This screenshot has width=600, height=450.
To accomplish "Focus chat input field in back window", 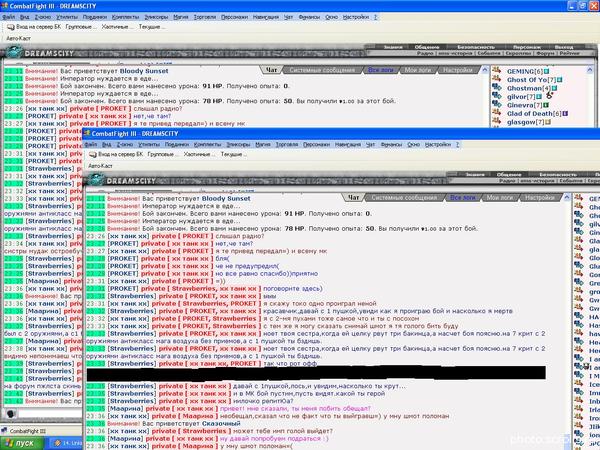I will [50, 414].
